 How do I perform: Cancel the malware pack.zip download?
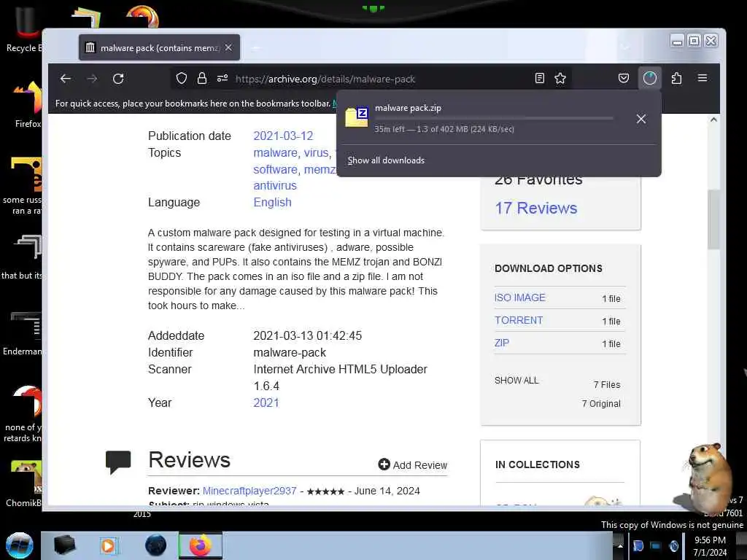coord(641,119)
